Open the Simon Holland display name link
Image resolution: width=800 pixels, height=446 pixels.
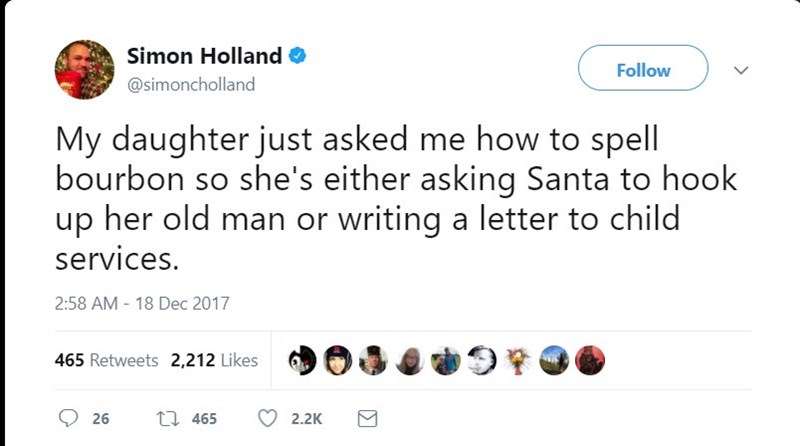point(204,56)
